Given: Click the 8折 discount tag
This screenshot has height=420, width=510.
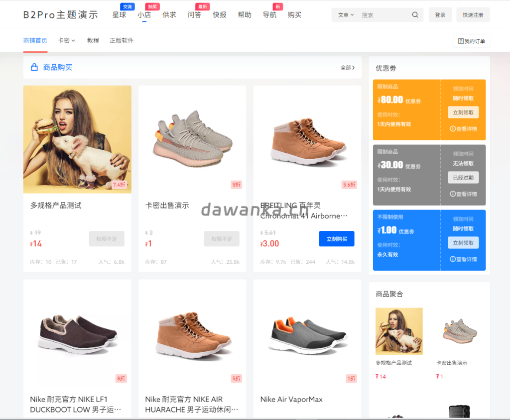Looking at the screenshot, I should (121, 378).
